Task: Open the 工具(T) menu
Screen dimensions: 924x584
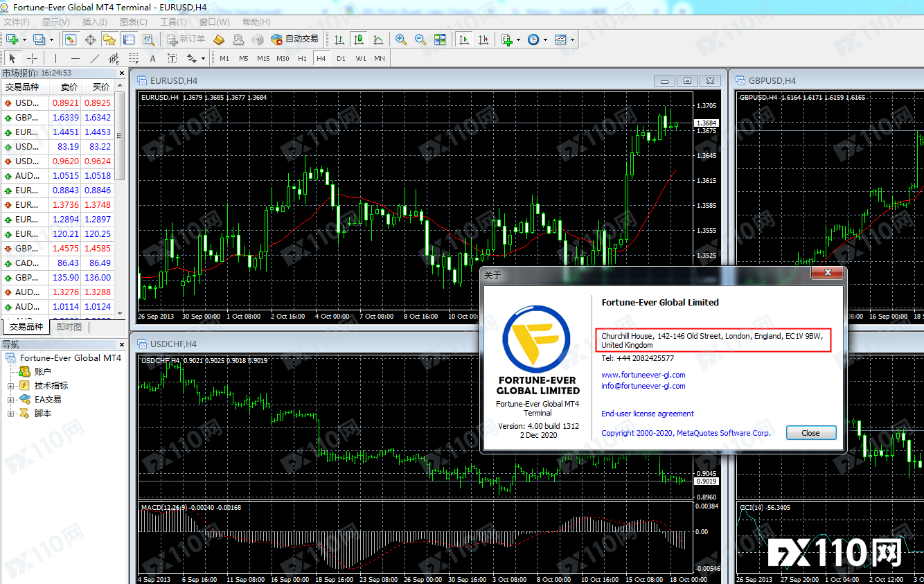Action: pyautogui.click(x=173, y=21)
